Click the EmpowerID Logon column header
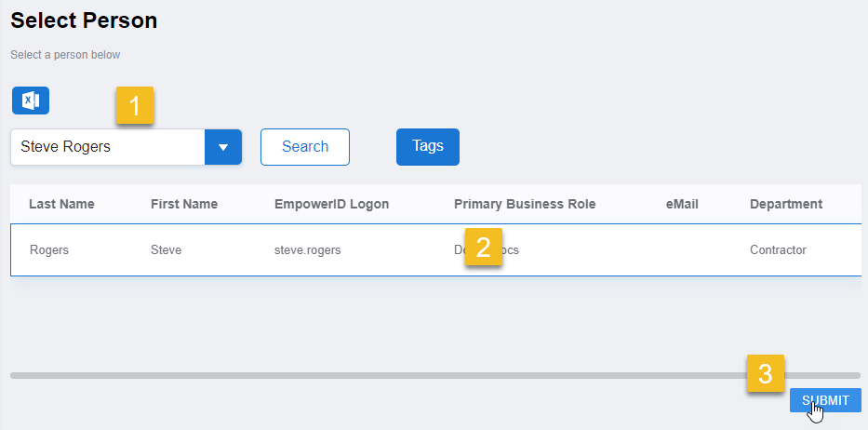Viewport: 868px width, 430px height. pos(331,204)
